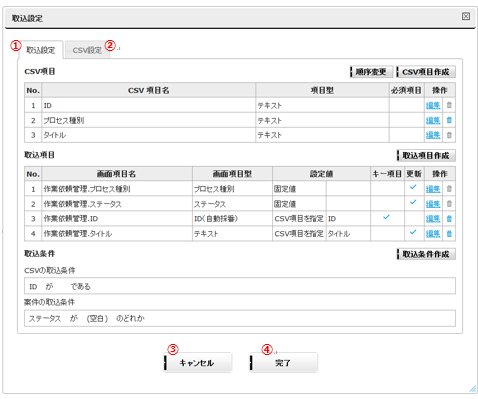Viewport: 478px width, 399px height.
Task: Click the 必須項目 column header
Action: [x=406, y=90]
